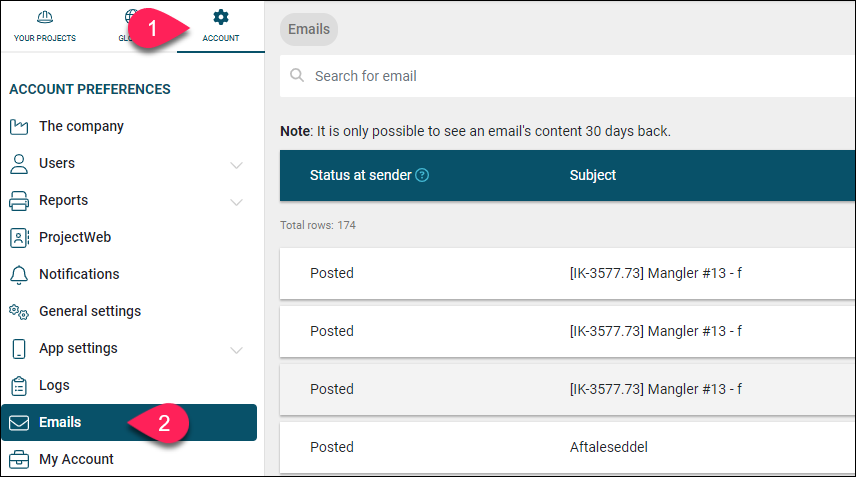Screen dimensions: 856x477
Task: Select Emails in the sidebar
Action: pos(129,422)
